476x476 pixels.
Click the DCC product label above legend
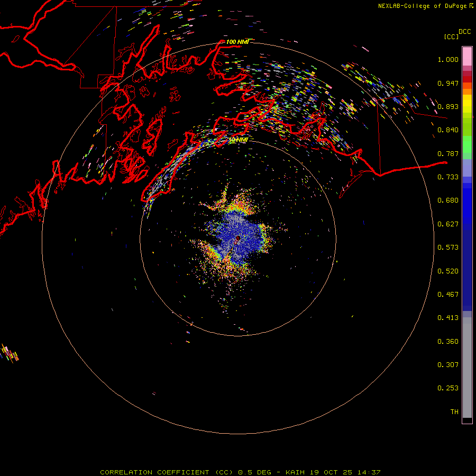pyautogui.click(x=464, y=32)
